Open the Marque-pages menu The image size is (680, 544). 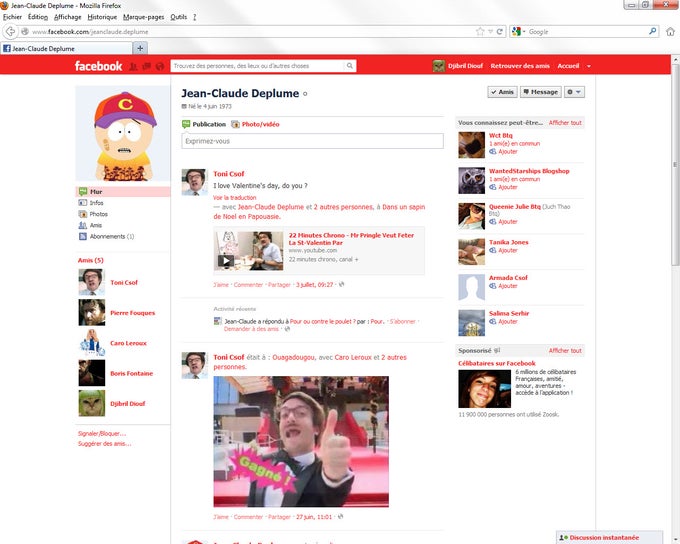click(x=144, y=17)
